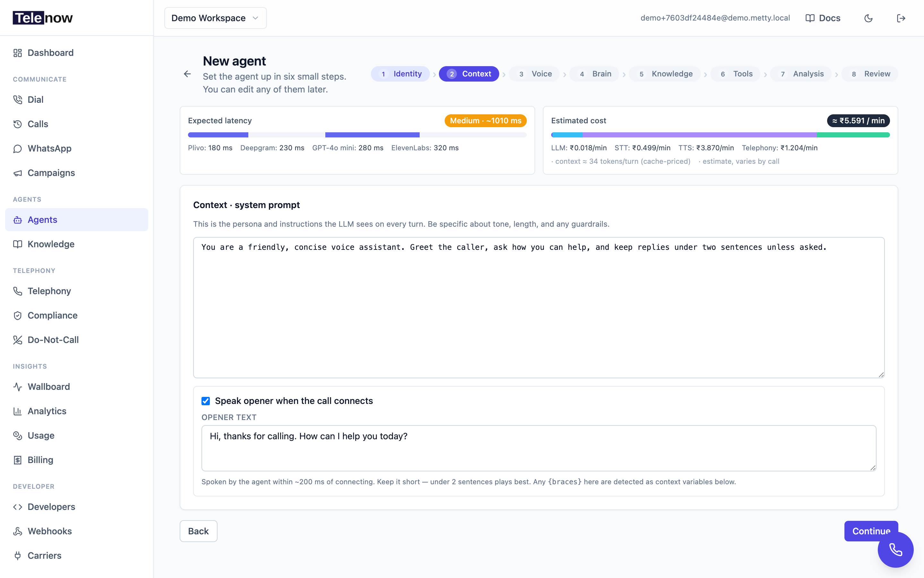924x578 pixels.
Task: Open the Docs link
Action: pos(823,18)
